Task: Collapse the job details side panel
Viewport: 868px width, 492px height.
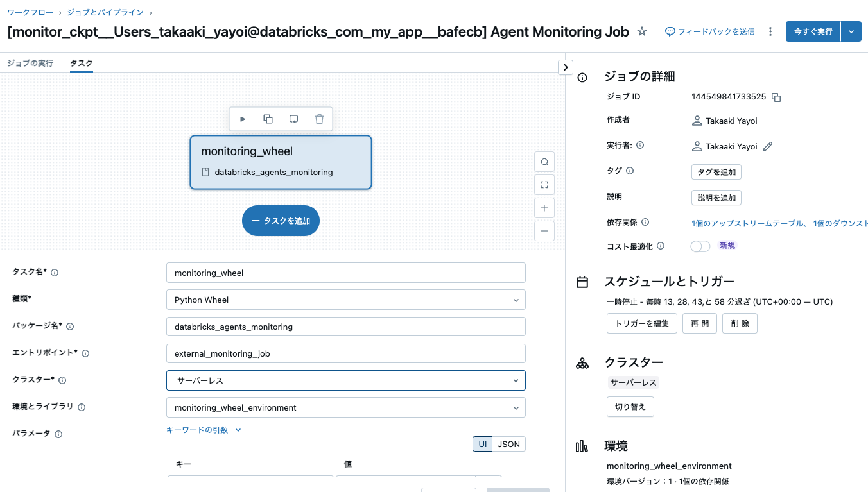Action: (566, 67)
